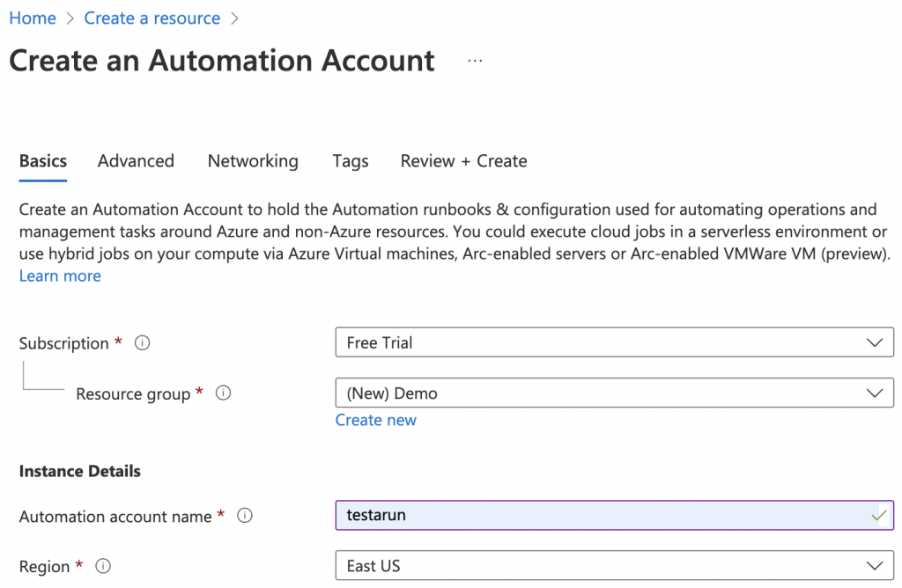Go to the Review + Create tab

tap(463, 161)
